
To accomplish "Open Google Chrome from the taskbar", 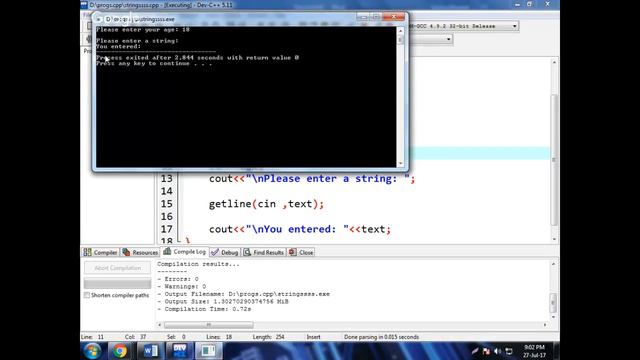I will tap(120, 351).
